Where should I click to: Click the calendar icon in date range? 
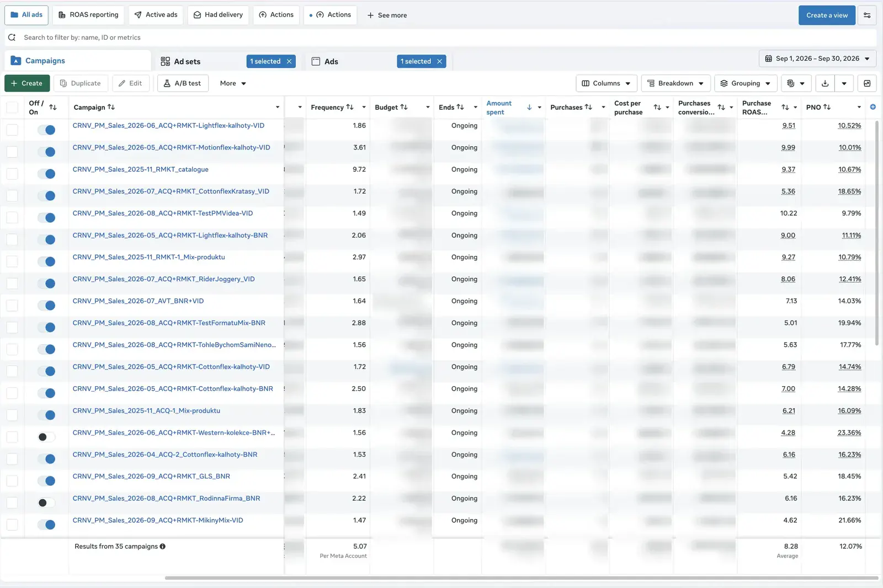coord(768,58)
